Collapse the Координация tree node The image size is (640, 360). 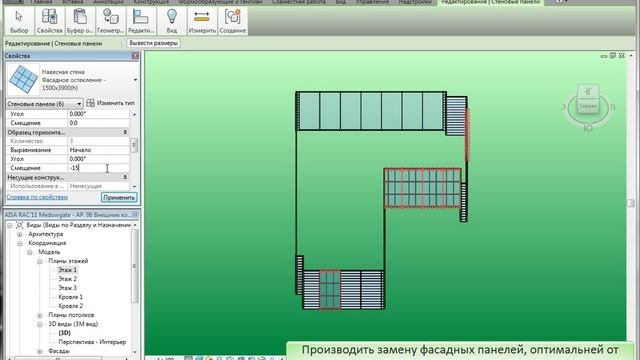pos(20,243)
